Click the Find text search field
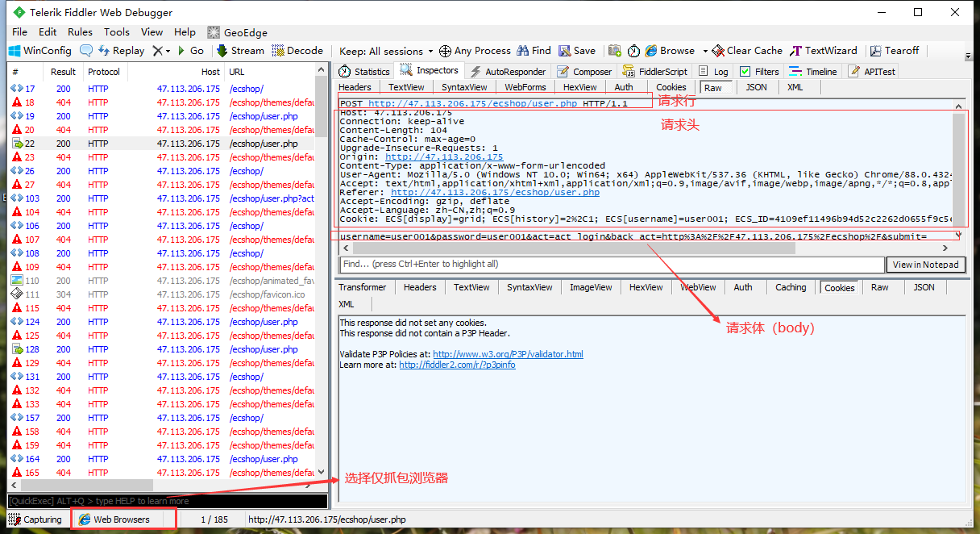The height and width of the screenshot is (534, 980). (612, 265)
